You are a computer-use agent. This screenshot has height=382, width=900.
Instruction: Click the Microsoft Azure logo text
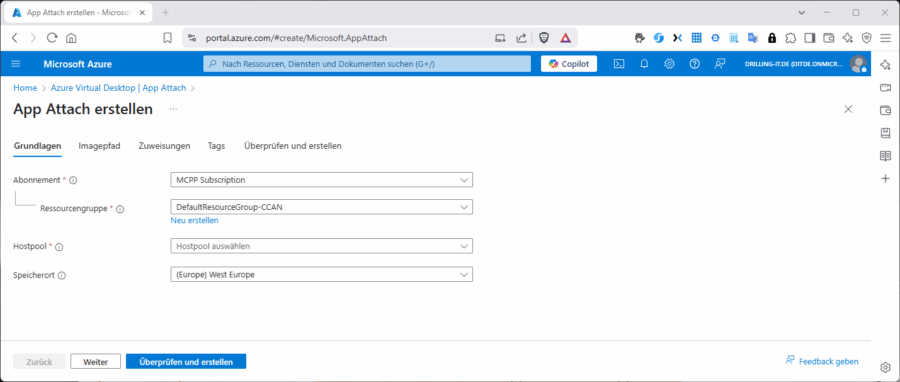[77, 64]
